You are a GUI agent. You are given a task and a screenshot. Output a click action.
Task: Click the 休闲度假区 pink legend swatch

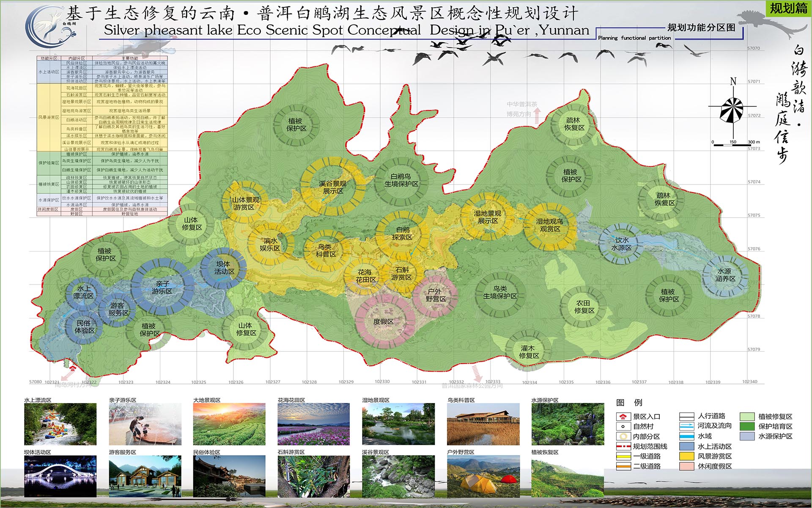(687, 466)
